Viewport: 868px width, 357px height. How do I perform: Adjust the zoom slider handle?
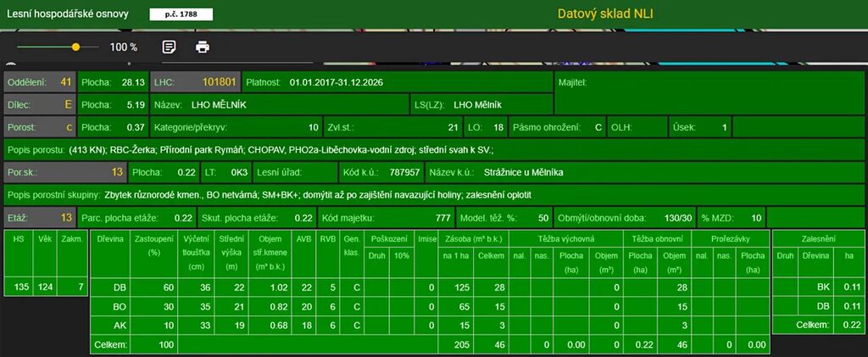pos(75,47)
